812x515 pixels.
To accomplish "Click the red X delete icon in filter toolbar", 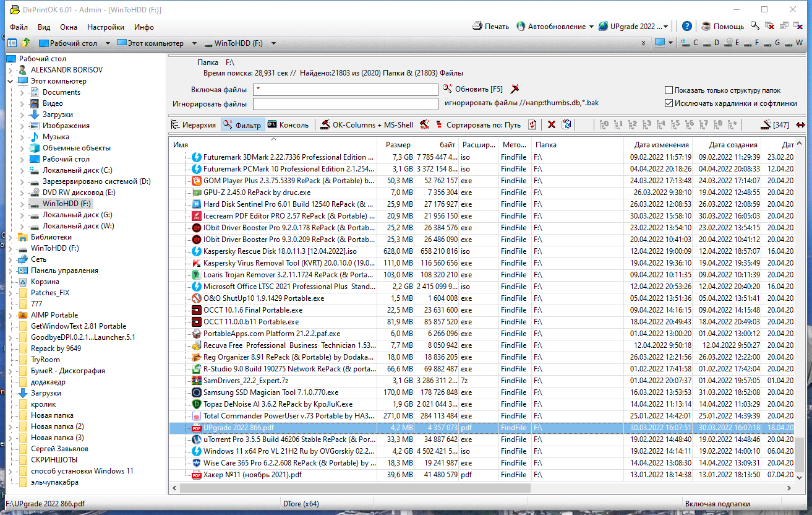I will 552,124.
